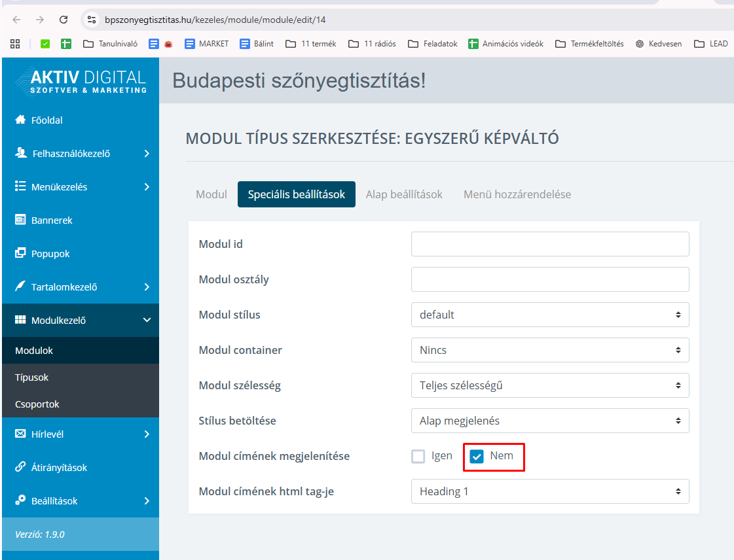The height and width of the screenshot is (560, 734).
Task: Open the Bálint document bookmark
Action: click(x=257, y=44)
